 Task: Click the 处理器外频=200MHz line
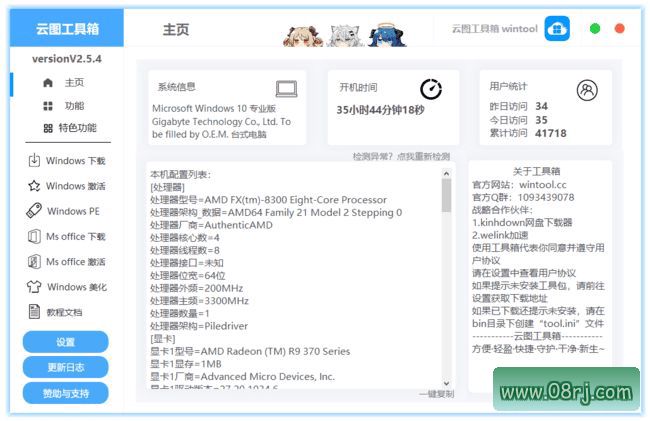point(196,288)
